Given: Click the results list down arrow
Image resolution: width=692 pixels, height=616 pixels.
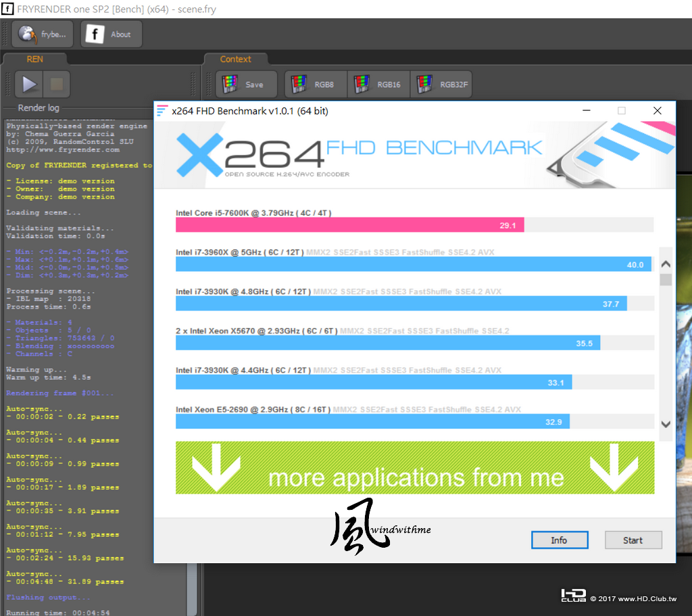Looking at the screenshot, I should coord(666,425).
